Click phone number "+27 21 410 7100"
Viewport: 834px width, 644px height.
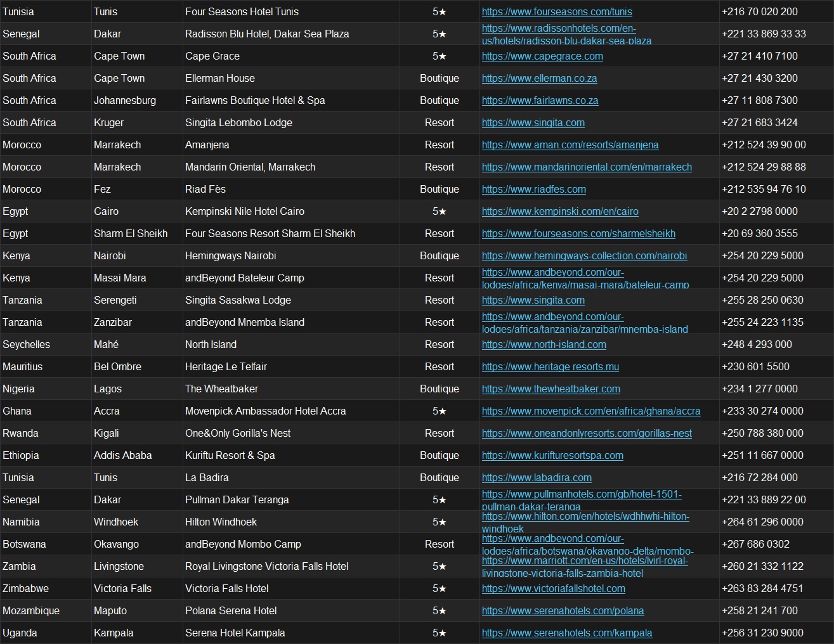coord(760,56)
